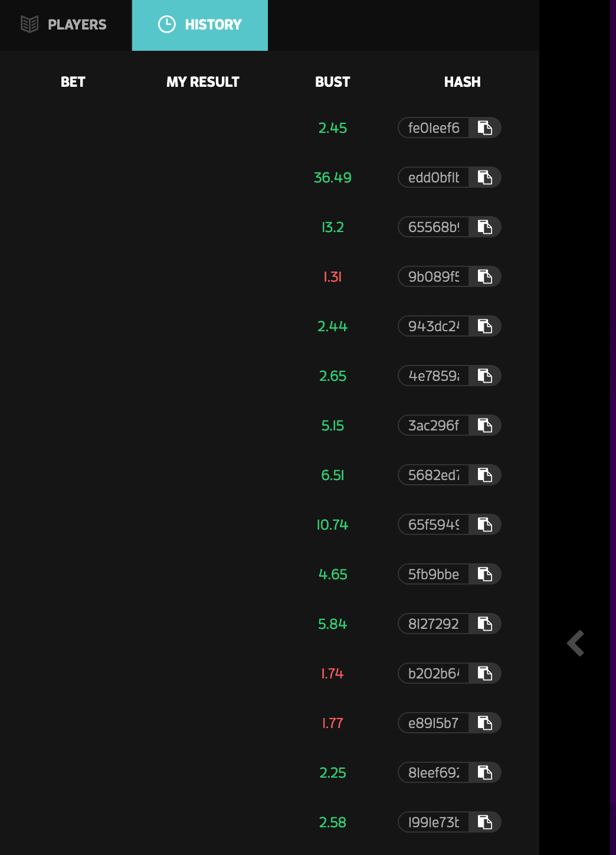This screenshot has height=855, width=616.
Task: Copy the 943dc2 hash value
Action: [x=485, y=326]
